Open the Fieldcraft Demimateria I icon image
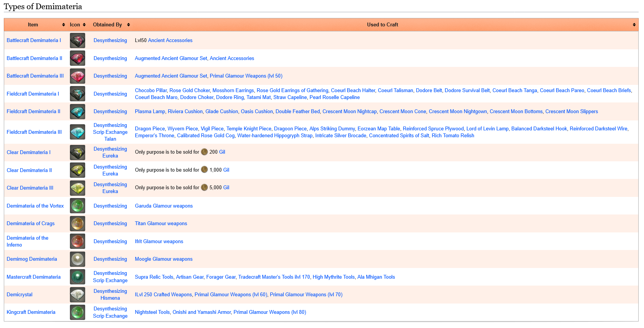The image size is (644, 328). [x=78, y=94]
